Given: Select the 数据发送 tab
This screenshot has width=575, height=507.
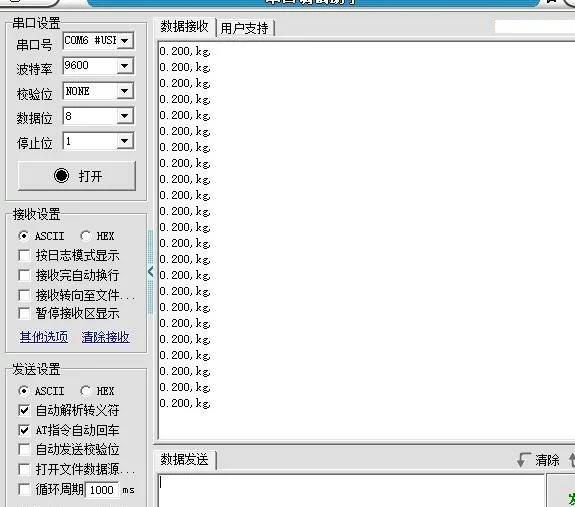Looking at the screenshot, I should point(184,460).
